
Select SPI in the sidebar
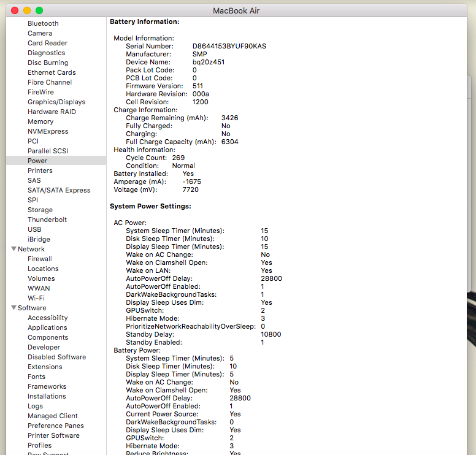tap(33, 200)
